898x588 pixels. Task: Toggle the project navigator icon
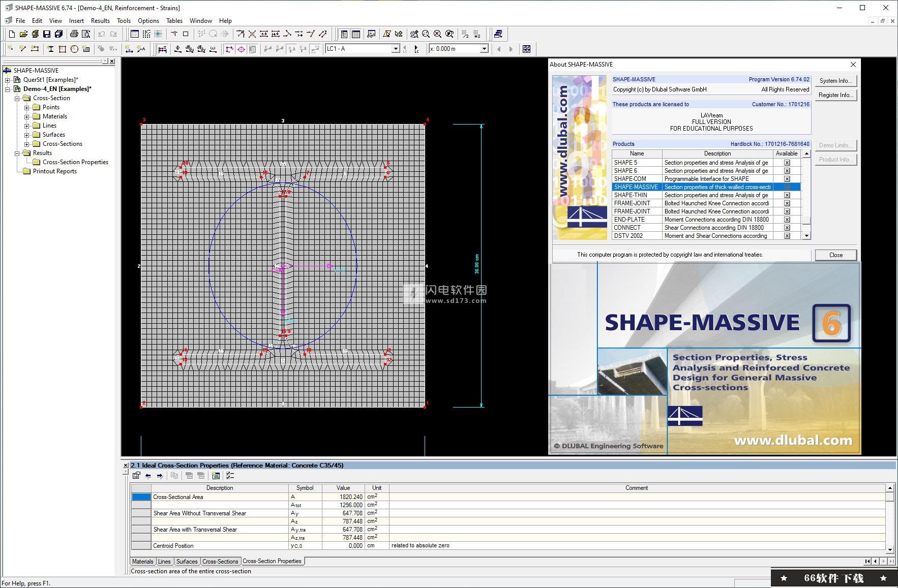point(344,34)
